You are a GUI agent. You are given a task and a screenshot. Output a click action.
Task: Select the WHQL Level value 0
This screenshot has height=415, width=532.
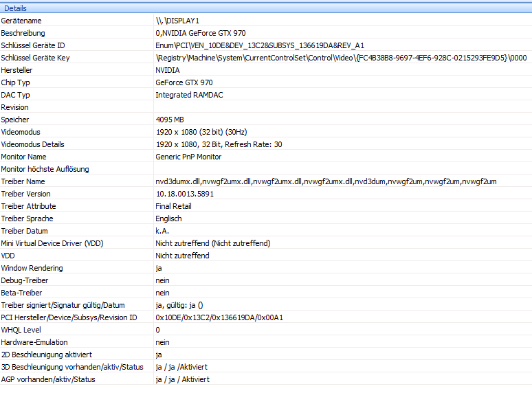(x=158, y=330)
